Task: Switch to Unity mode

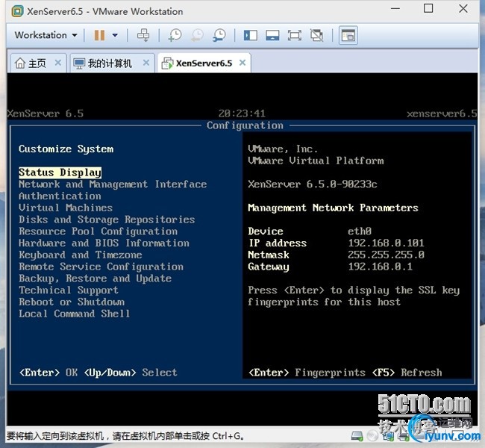Action: click(x=316, y=35)
